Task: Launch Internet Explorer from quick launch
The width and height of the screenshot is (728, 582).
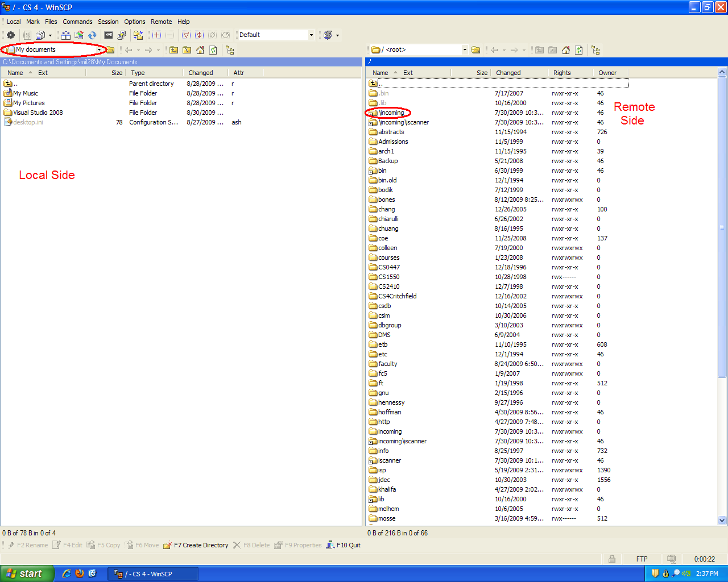Action: [x=67, y=573]
